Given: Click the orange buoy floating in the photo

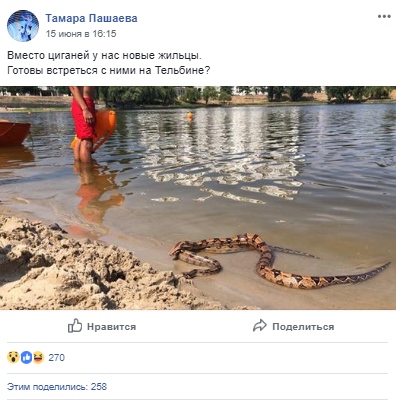Looking at the screenshot, I should [190, 116].
